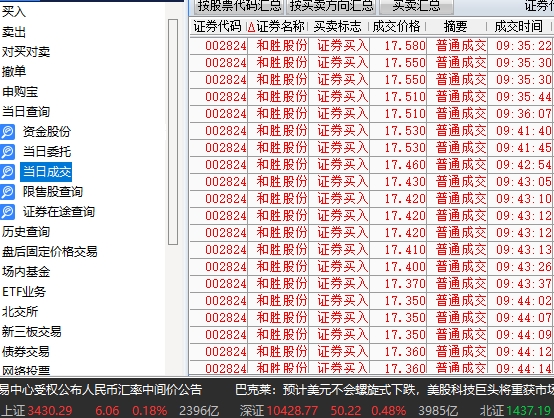Expand 债券交易 section
Image resolution: width=554 pixels, height=418 pixels.
(26, 352)
